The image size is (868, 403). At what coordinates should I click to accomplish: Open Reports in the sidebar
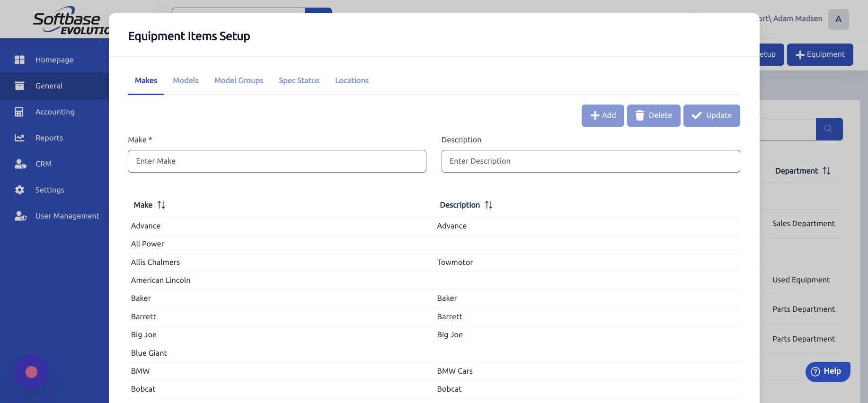[54, 138]
